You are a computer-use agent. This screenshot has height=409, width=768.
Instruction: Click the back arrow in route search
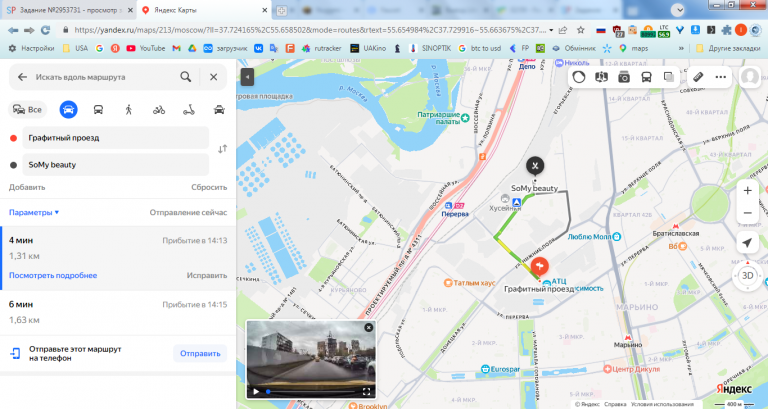pos(22,77)
